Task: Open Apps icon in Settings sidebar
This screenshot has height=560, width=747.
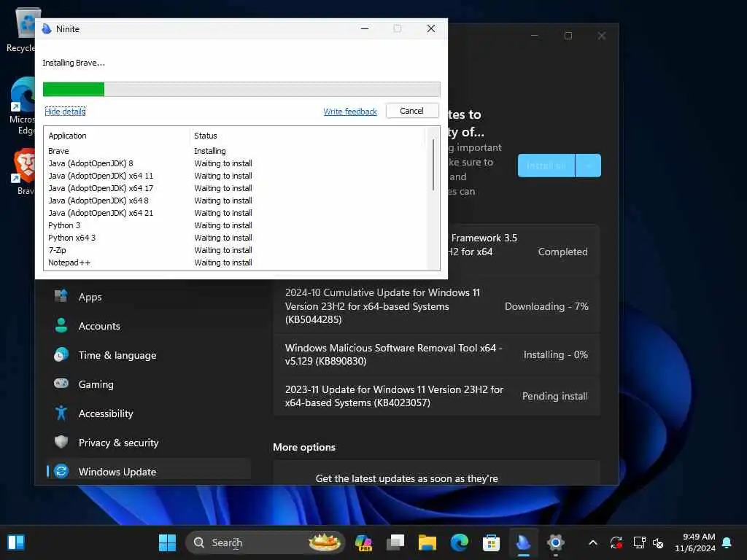Action: pyautogui.click(x=61, y=296)
